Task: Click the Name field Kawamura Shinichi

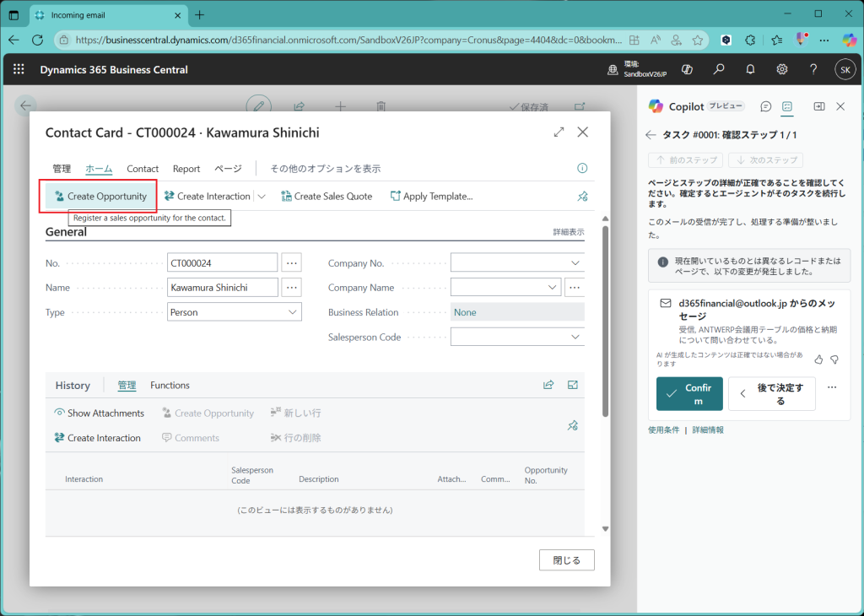Action: tap(222, 287)
